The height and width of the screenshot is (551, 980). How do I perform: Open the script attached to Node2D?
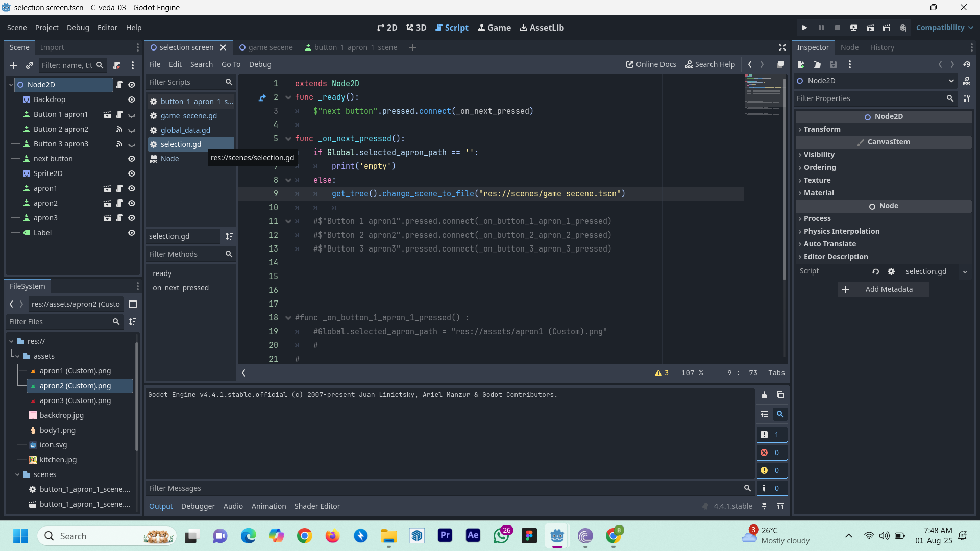(x=119, y=85)
